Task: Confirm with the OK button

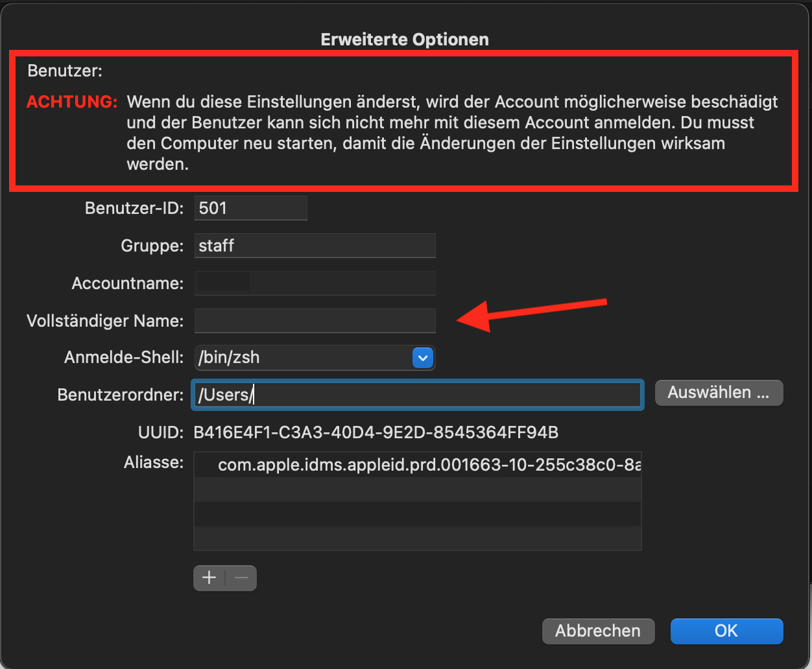Action: pyautogui.click(x=726, y=631)
